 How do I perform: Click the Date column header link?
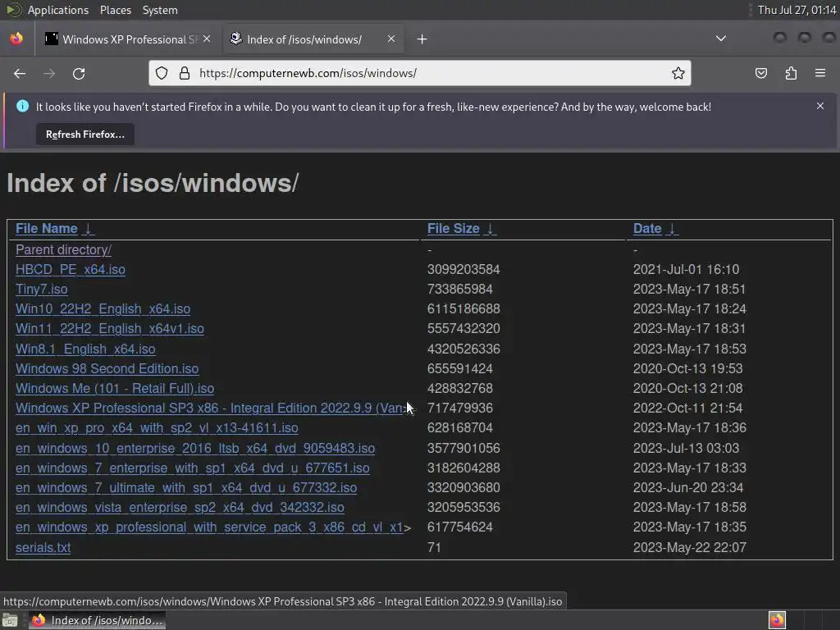647,229
